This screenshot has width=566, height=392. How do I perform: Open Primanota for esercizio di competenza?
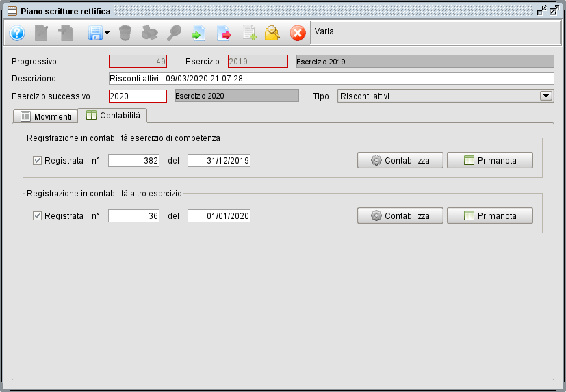click(x=490, y=160)
